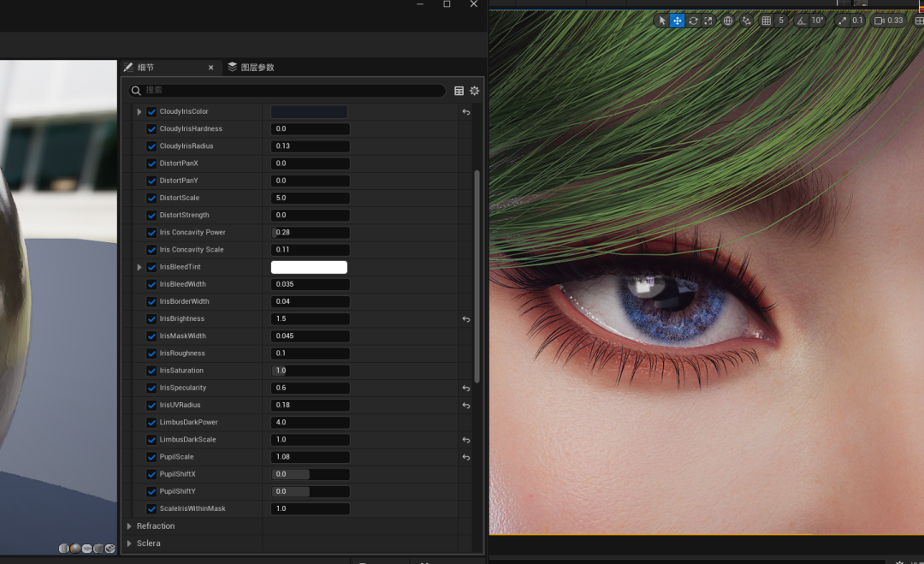Expand the IrisBleedTint color property
The height and width of the screenshot is (564, 924).
139,267
